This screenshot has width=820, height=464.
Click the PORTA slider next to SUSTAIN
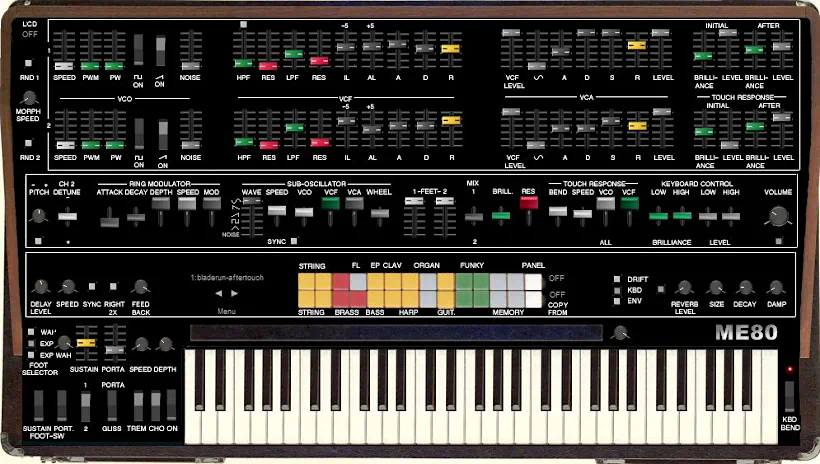(x=114, y=349)
